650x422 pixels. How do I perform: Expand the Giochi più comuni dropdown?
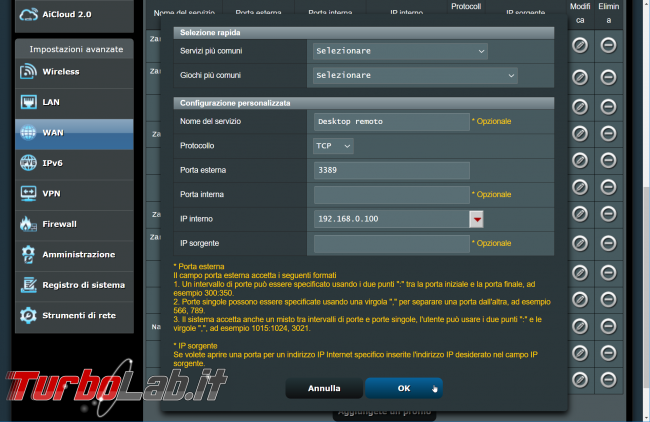[415, 75]
